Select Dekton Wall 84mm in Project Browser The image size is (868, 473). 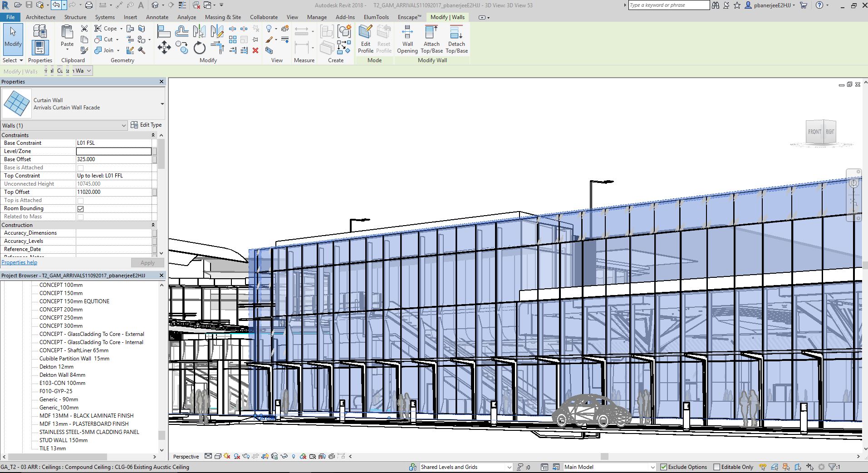point(62,375)
